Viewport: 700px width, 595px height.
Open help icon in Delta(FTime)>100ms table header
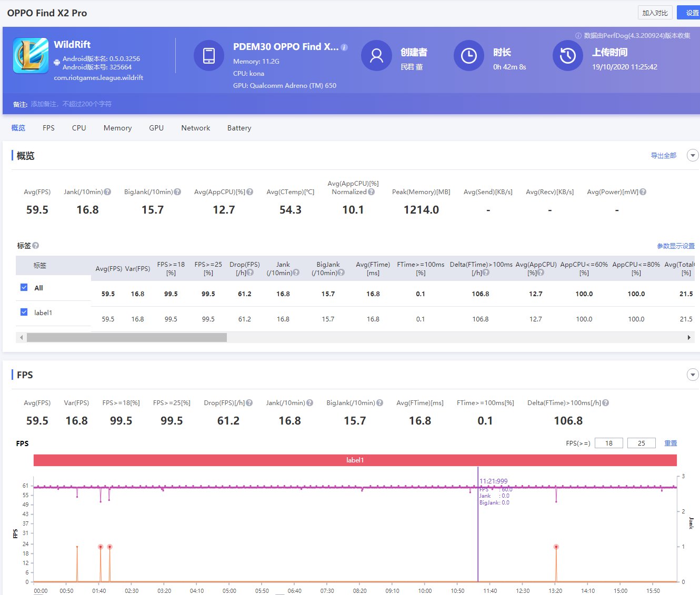point(486,273)
